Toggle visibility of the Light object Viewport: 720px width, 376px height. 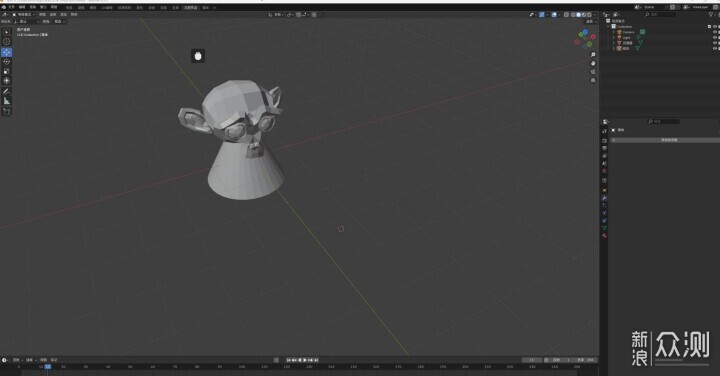click(714, 38)
